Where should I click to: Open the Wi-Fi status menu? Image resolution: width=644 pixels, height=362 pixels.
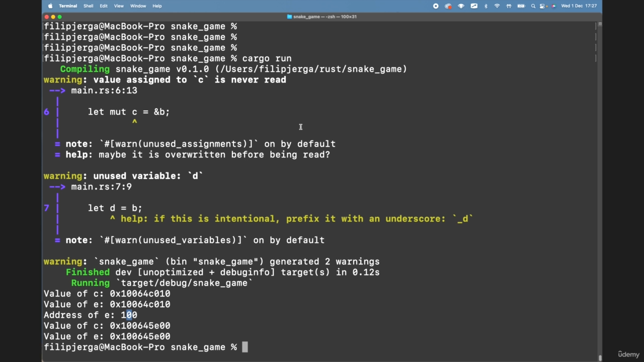point(497,6)
